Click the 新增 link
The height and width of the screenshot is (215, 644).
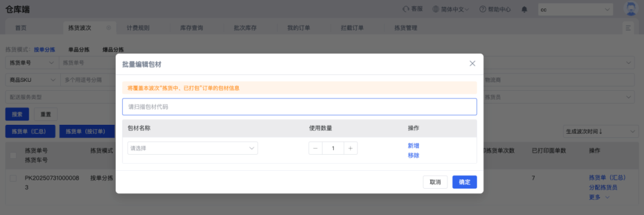click(x=414, y=146)
